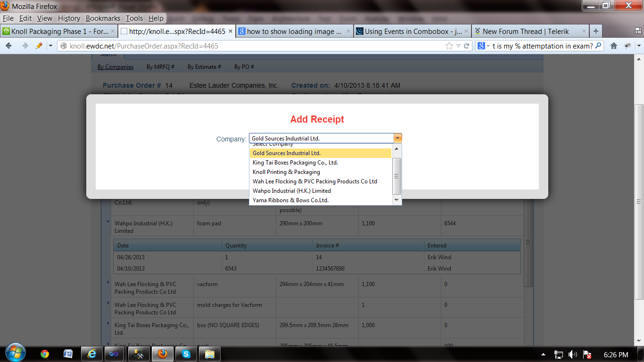The height and width of the screenshot is (362, 644).
Task: Open the Help menu
Action: pos(156,18)
